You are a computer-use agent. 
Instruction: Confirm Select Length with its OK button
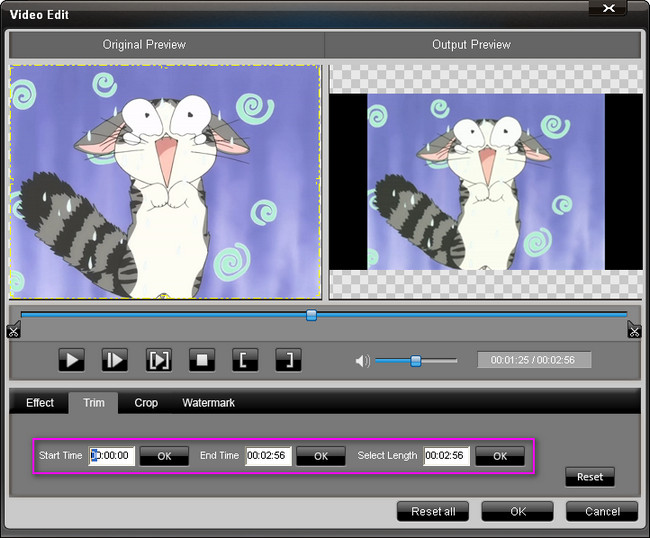tap(500, 456)
